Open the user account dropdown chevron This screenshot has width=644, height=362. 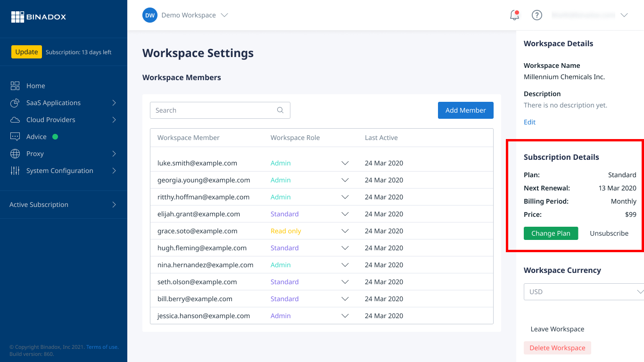coord(624,15)
